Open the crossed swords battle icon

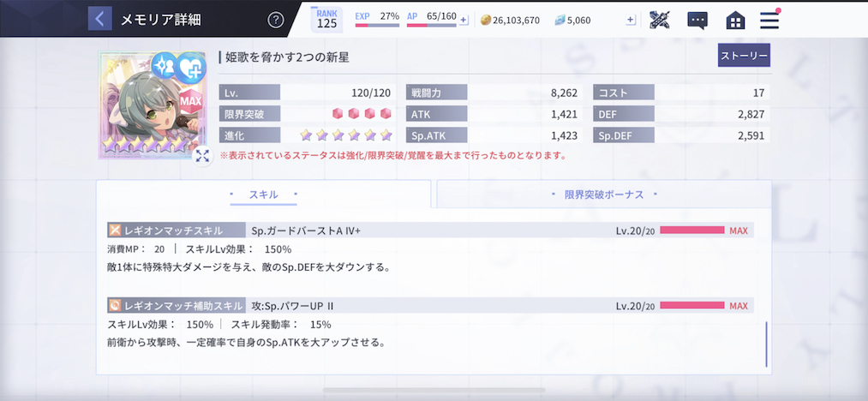click(659, 20)
